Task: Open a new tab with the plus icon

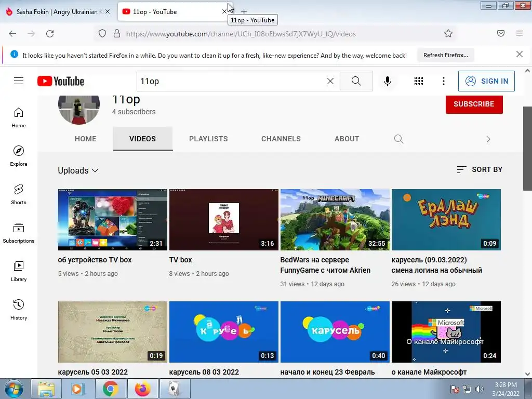Action: [244, 12]
